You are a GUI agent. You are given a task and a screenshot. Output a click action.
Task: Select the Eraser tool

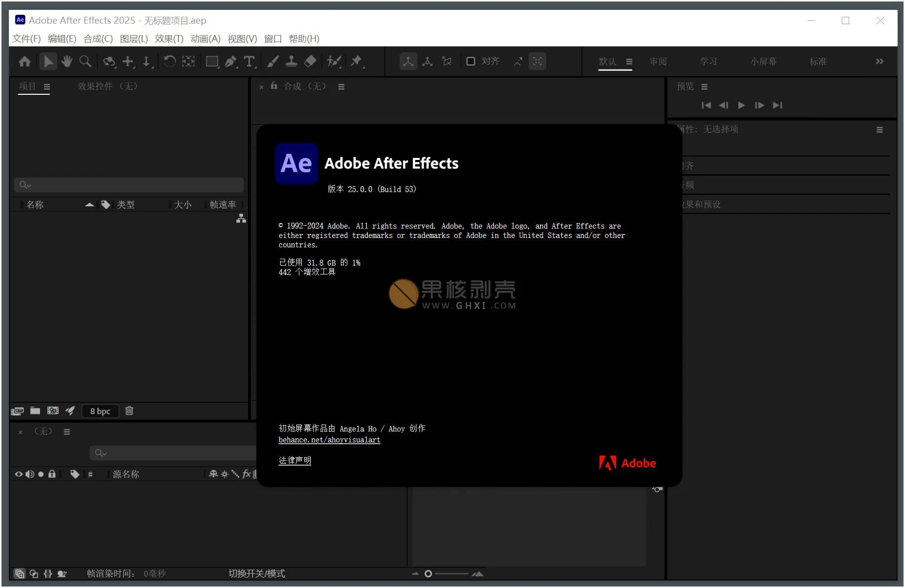coord(310,62)
